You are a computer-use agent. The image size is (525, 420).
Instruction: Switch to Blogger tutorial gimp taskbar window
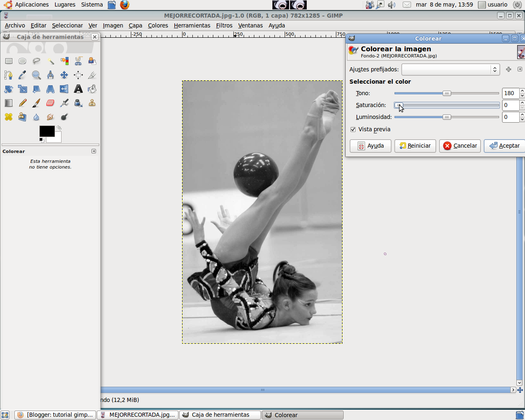point(56,415)
